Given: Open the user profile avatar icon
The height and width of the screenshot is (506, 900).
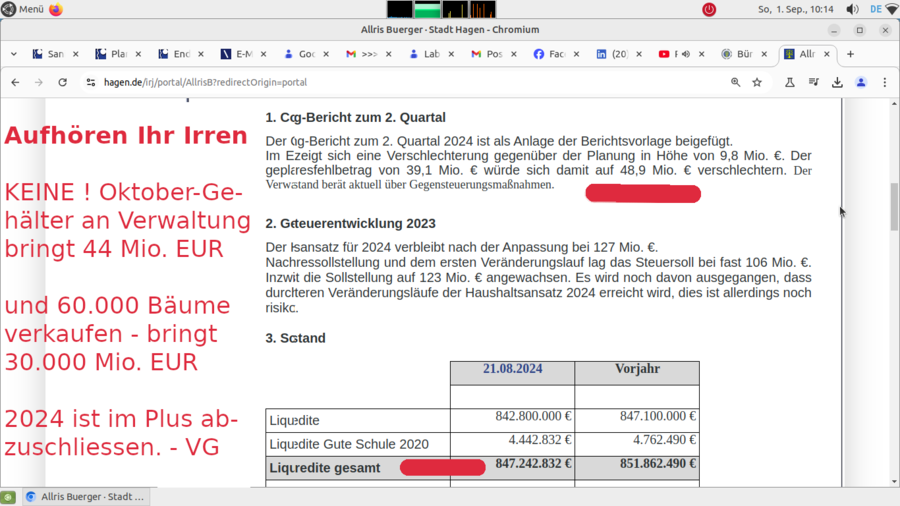Looking at the screenshot, I should pos(861,82).
